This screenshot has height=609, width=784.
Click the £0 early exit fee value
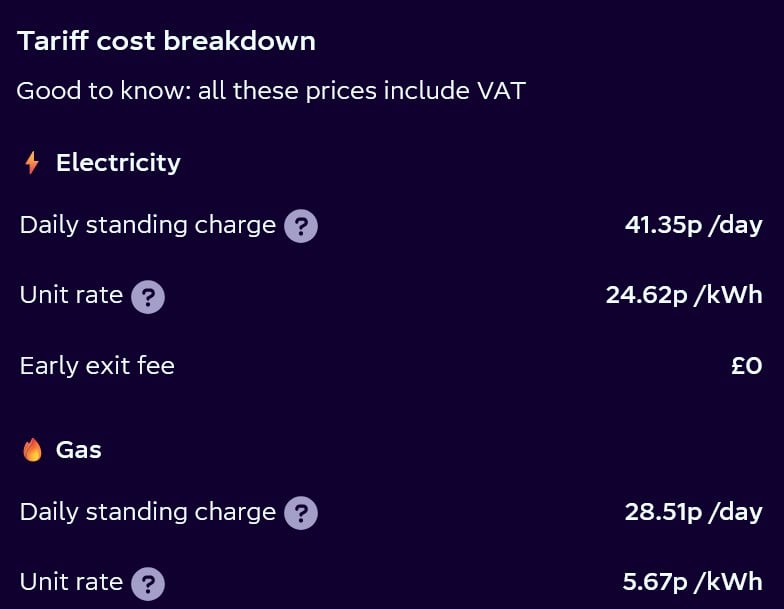pyautogui.click(x=746, y=366)
